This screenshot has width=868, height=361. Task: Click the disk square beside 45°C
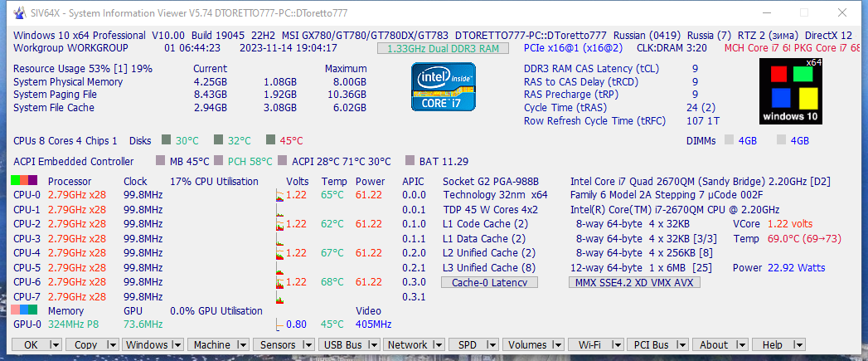pos(271,139)
